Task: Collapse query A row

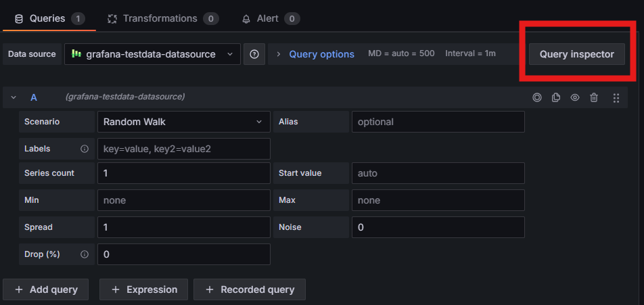Action: [x=14, y=97]
